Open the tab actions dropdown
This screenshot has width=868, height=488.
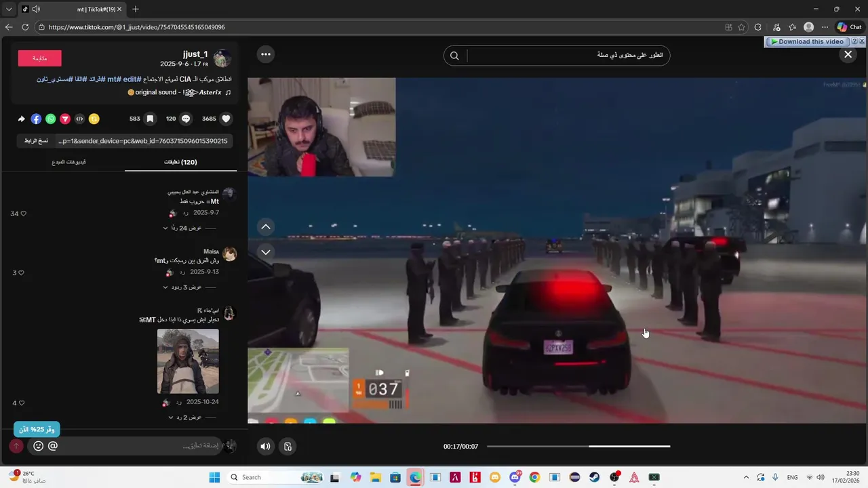pyautogui.click(x=9, y=9)
